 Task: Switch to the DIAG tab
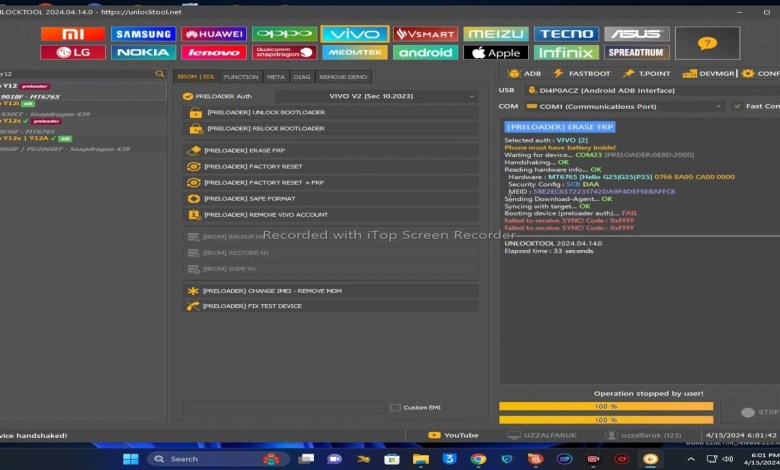click(x=301, y=77)
